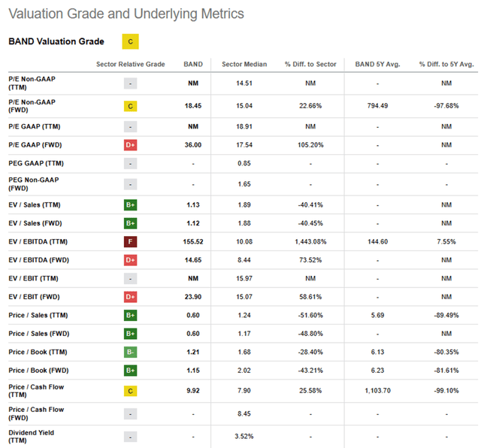Click the grey dash badge for P/E GAAP (TTM)
Screen dimensions: 481x448
130,126
